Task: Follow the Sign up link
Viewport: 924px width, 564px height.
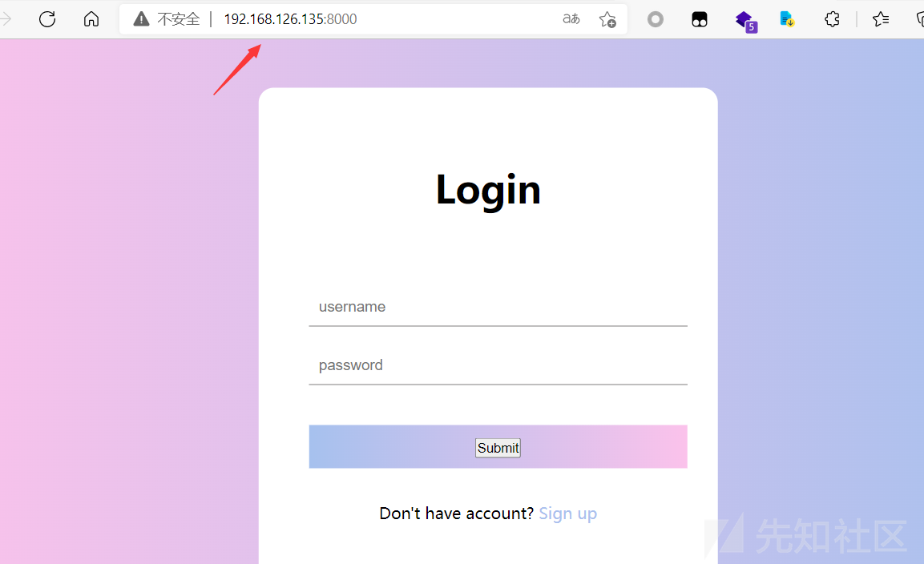Action: (568, 514)
